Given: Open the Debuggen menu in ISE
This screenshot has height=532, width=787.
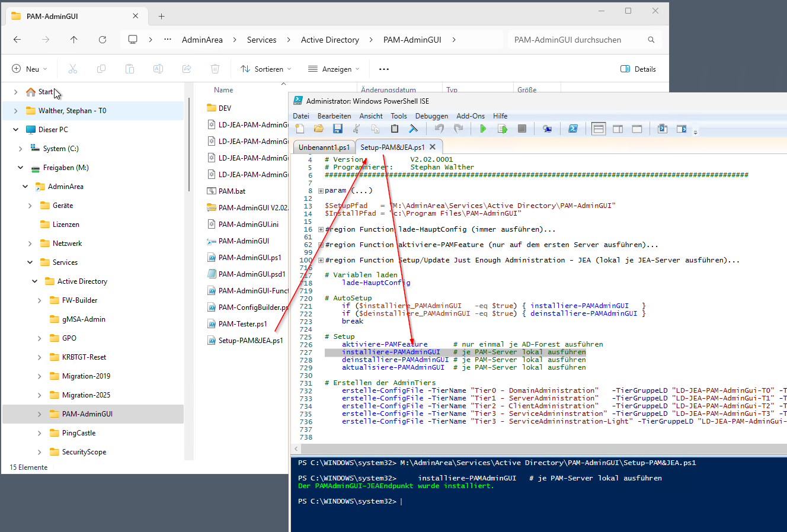Looking at the screenshot, I should (x=431, y=116).
